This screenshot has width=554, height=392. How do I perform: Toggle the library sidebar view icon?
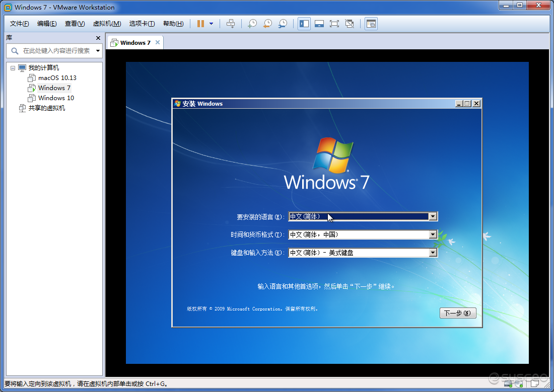pos(304,24)
